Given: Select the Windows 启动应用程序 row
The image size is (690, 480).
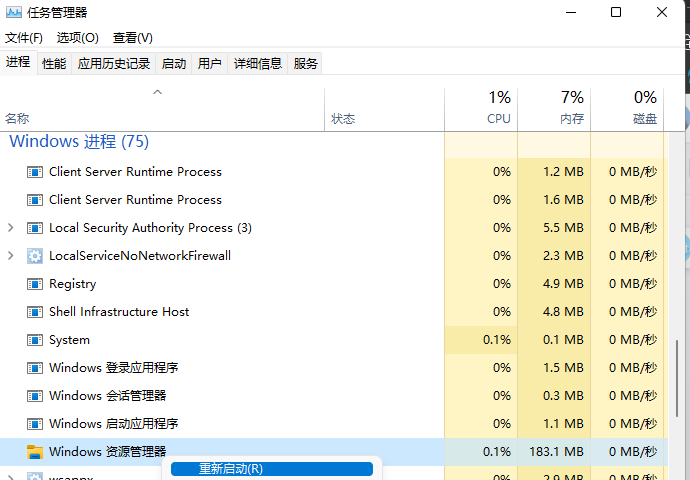Looking at the screenshot, I should point(334,424).
